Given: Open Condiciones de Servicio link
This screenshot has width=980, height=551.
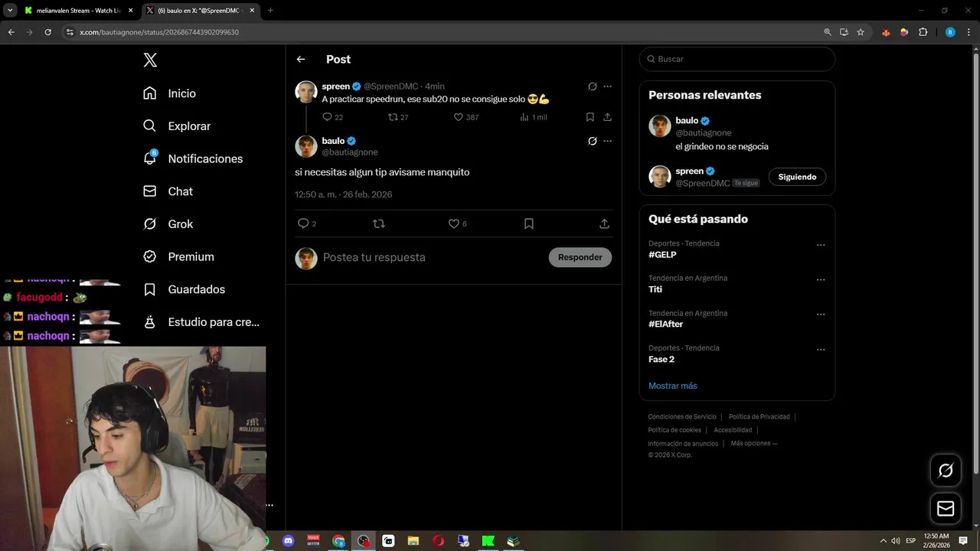Looking at the screenshot, I should click(682, 417).
